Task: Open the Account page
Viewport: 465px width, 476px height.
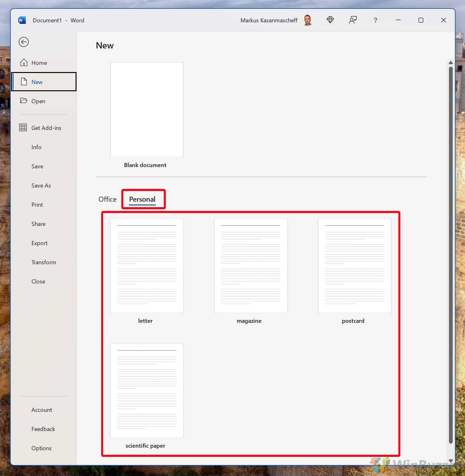Action: pyautogui.click(x=42, y=410)
